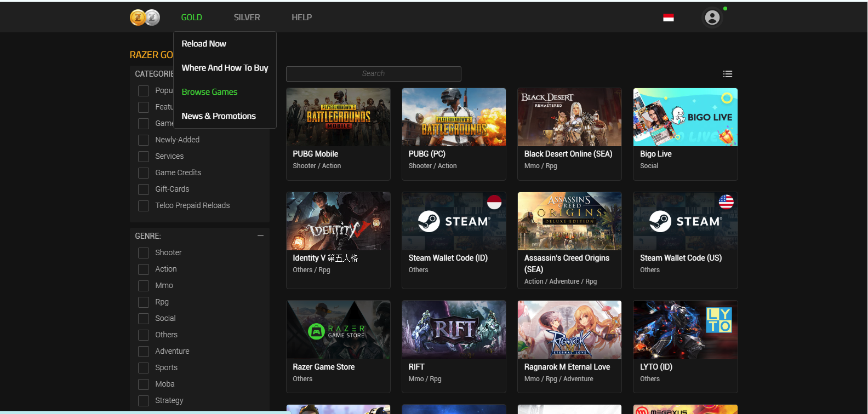Open the Assassin's Creed Origins (SEA) thumbnail

tap(569, 221)
